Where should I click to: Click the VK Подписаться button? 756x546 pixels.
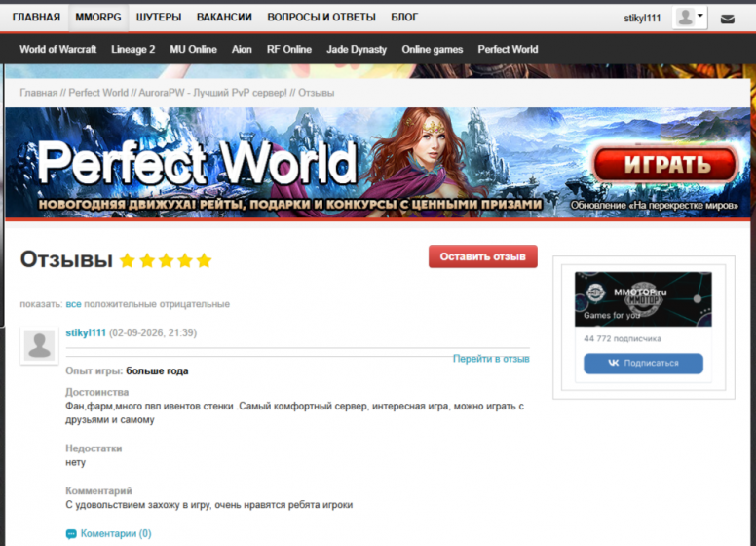643,364
